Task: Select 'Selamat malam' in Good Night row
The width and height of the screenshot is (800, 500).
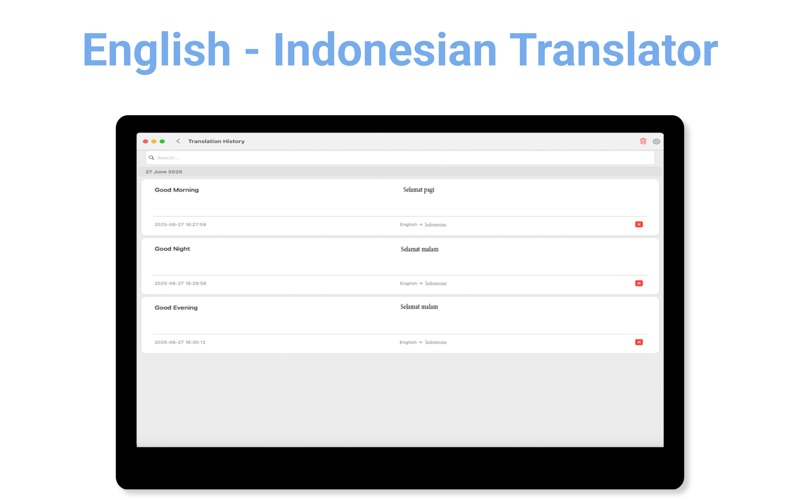Action: [419, 249]
